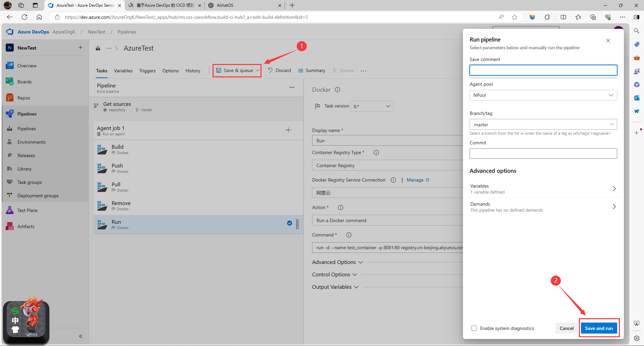Click the plus icon beside NewTest
Screen dimensions: 644x346
(x=80, y=48)
